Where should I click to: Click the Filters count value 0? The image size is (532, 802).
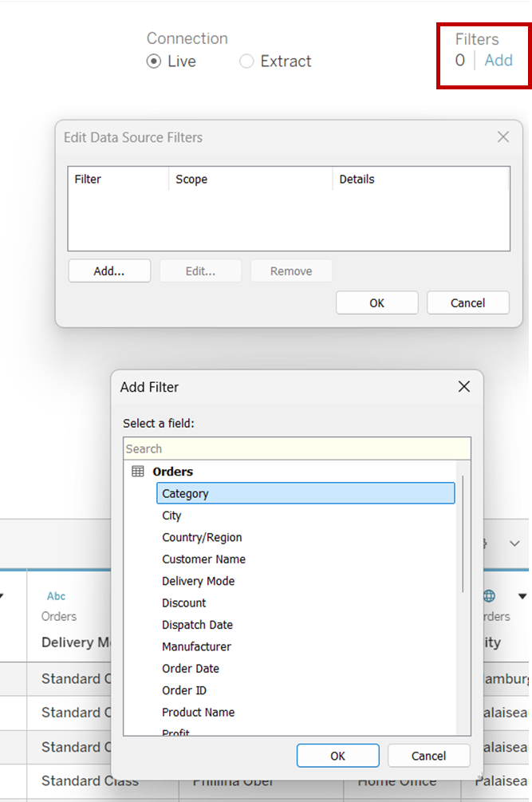pyautogui.click(x=460, y=61)
